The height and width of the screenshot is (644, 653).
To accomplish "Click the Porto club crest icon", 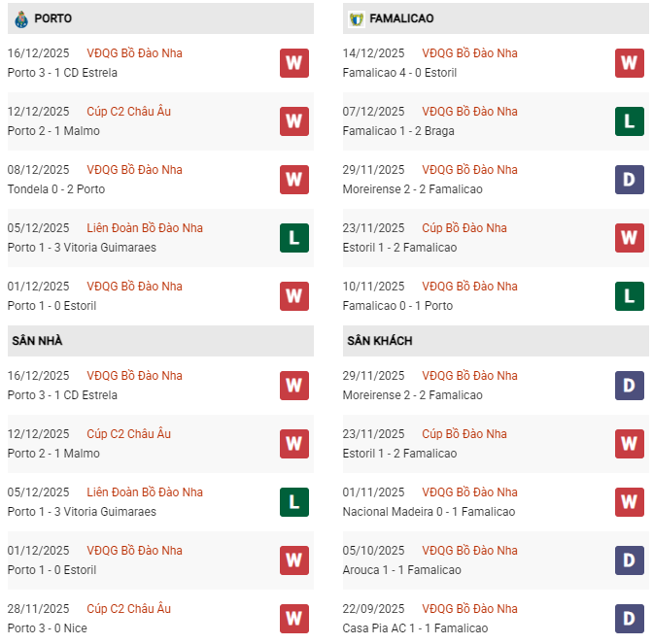I will [21, 18].
